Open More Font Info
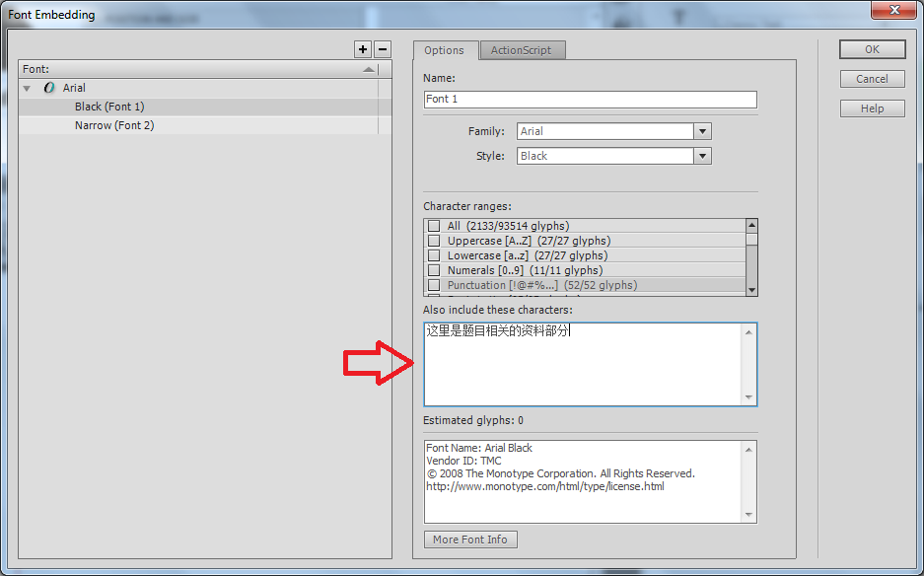This screenshot has height=576, width=924. click(x=470, y=540)
